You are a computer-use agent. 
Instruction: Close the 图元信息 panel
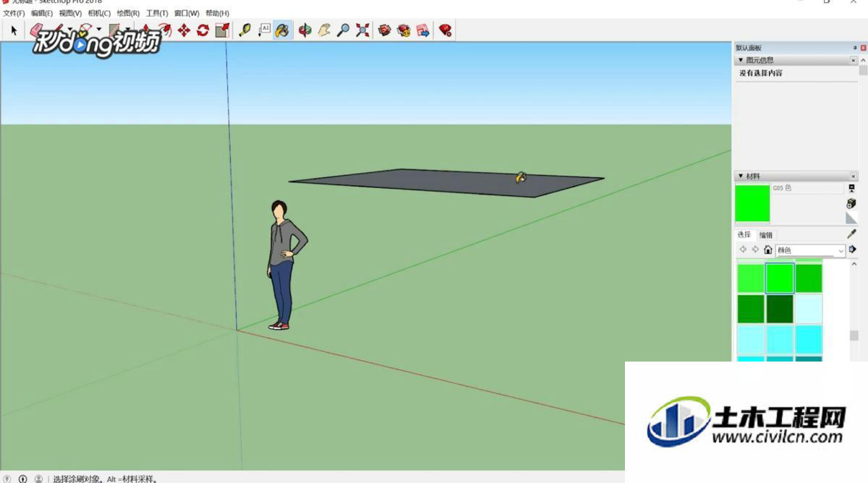pyautogui.click(x=854, y=60)
